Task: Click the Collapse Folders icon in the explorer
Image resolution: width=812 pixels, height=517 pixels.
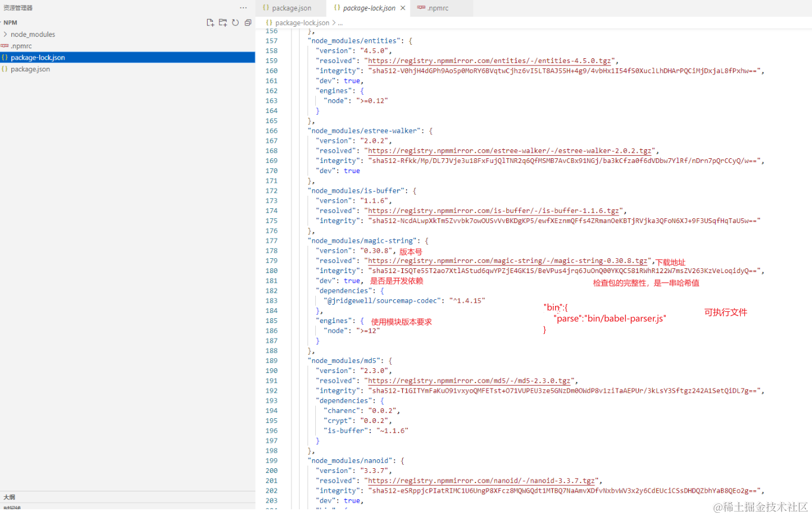Action: coord(247,22)
